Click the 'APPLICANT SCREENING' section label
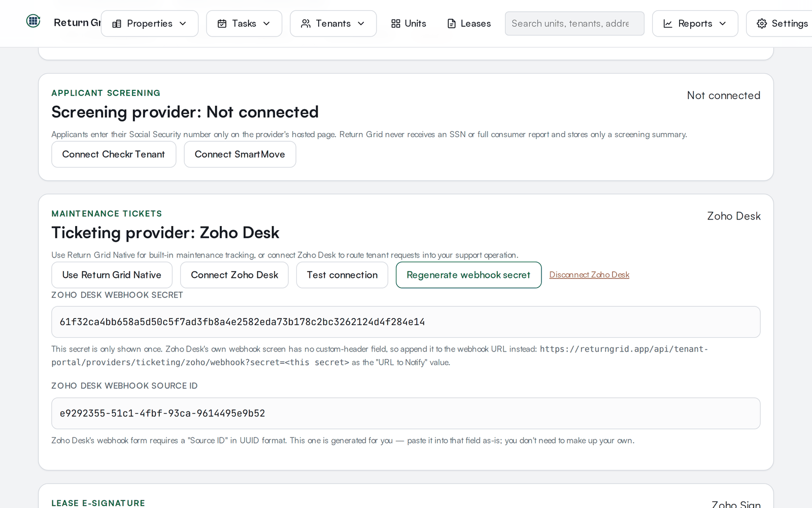This screenshot has width=812, height=508. [x=106, y=93]
